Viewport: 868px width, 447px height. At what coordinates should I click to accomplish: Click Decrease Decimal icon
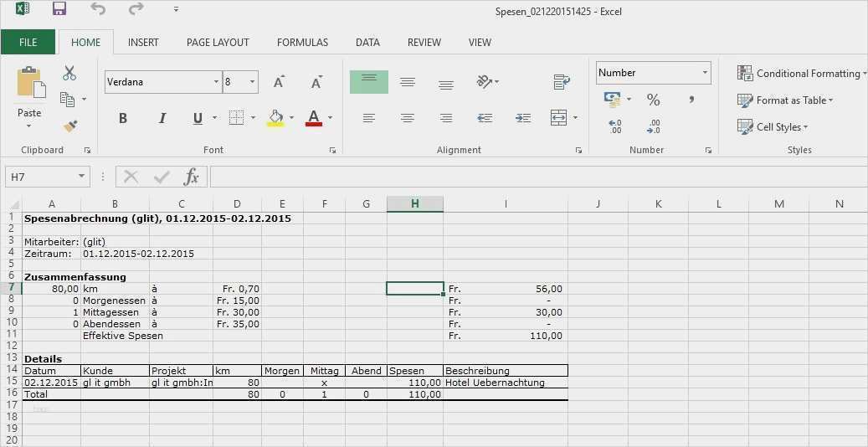653,127
